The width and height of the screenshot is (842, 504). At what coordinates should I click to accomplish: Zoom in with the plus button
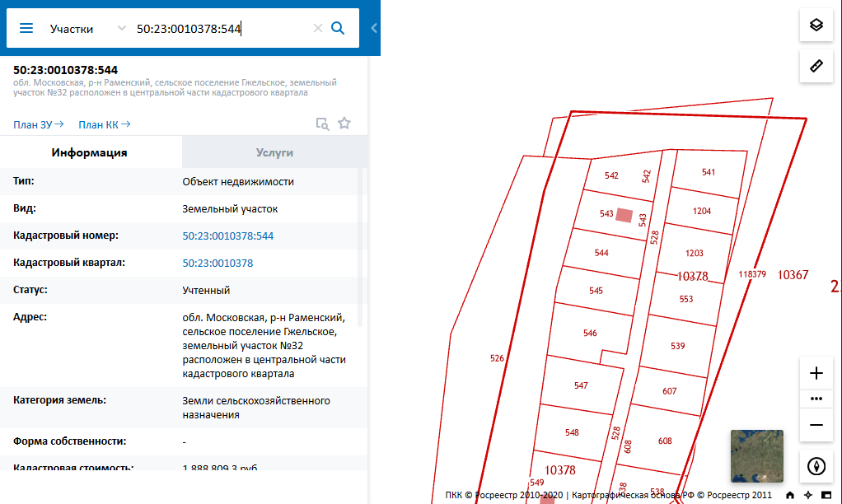816,373
